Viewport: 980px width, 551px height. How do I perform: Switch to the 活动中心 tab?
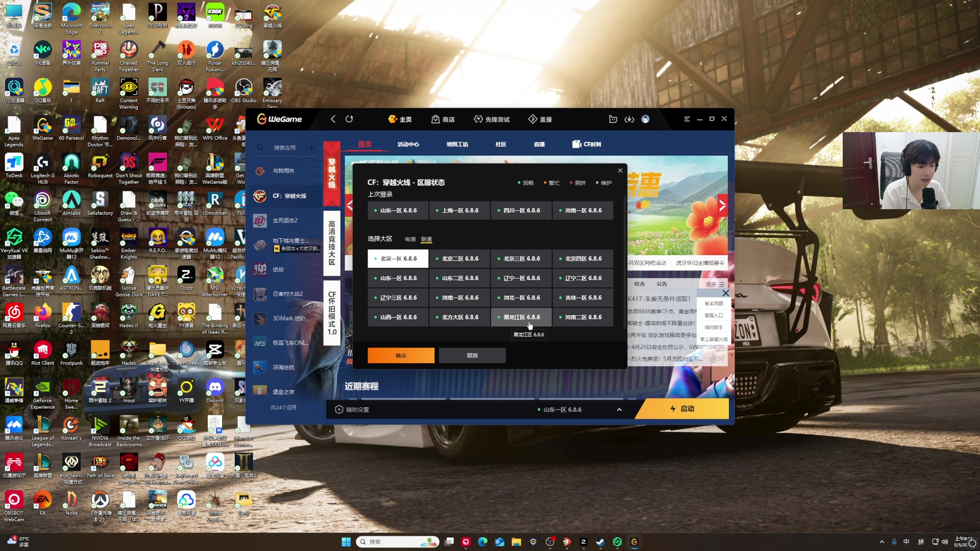(x=408, y=144)
